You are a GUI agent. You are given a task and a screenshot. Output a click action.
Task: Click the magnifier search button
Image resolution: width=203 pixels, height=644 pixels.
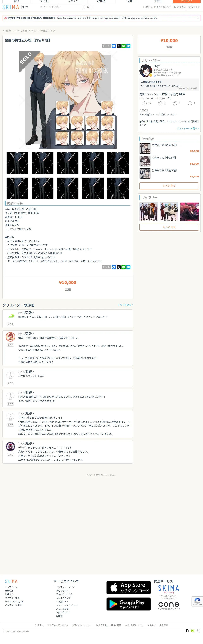88,7
